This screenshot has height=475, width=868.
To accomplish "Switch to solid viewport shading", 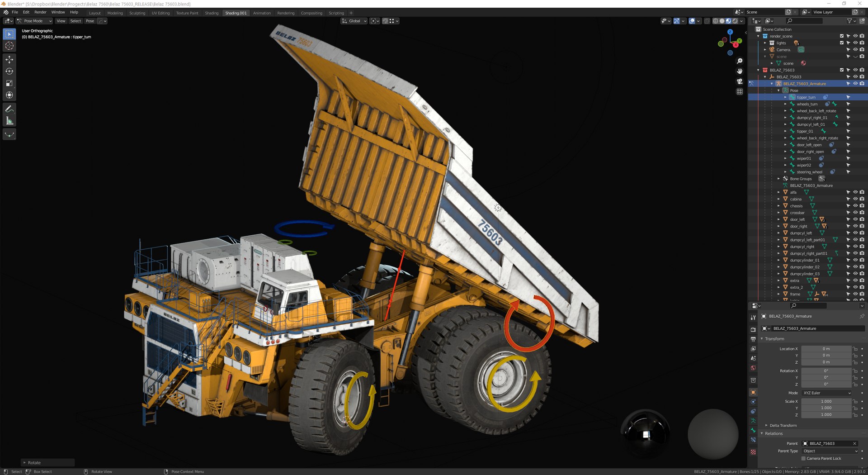I will click(722, 21).
